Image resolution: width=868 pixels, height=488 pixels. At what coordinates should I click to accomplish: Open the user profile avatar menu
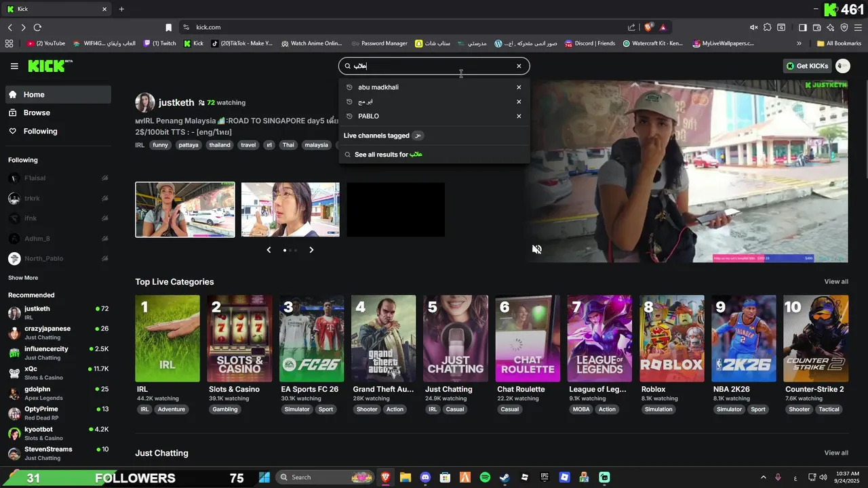(x=843, y=66)
